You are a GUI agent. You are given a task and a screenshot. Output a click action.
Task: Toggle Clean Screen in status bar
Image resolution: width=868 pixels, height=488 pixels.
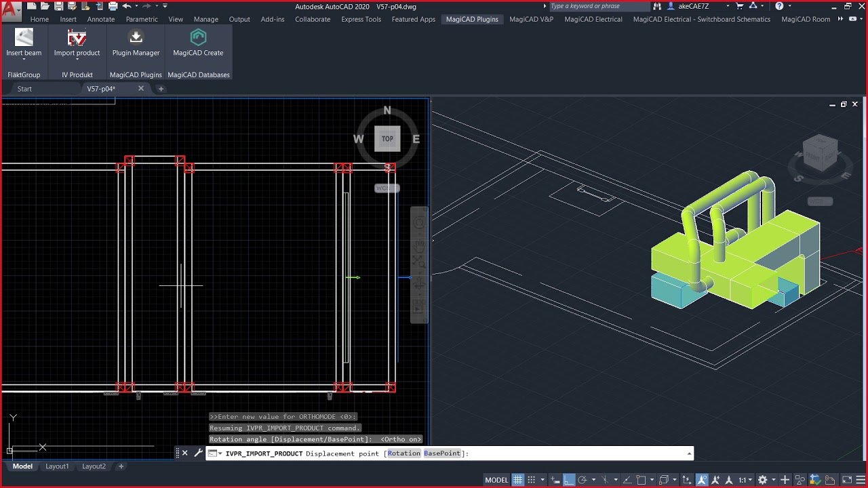point(846,480)
